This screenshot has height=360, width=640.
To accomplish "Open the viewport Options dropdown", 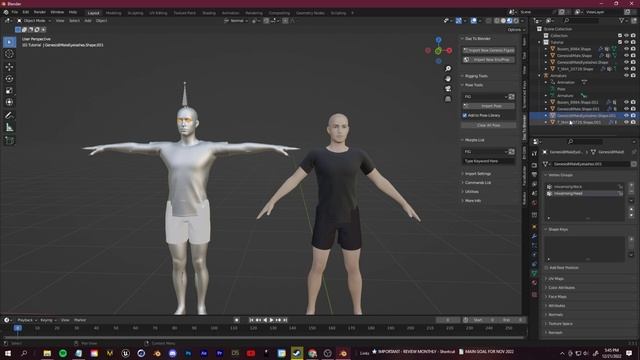I will [516, 30].
